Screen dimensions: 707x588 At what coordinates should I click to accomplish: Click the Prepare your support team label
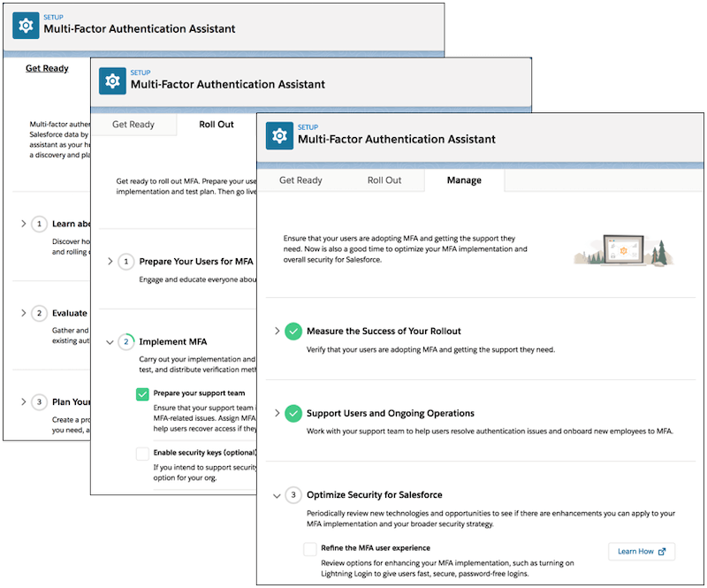pos(200,393)
